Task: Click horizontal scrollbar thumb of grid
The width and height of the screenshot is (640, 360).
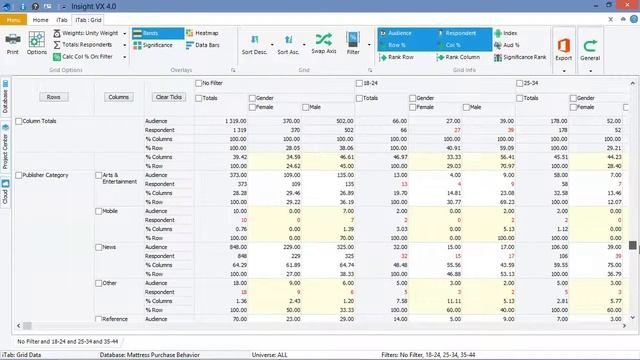Action: tap(27, 326)
